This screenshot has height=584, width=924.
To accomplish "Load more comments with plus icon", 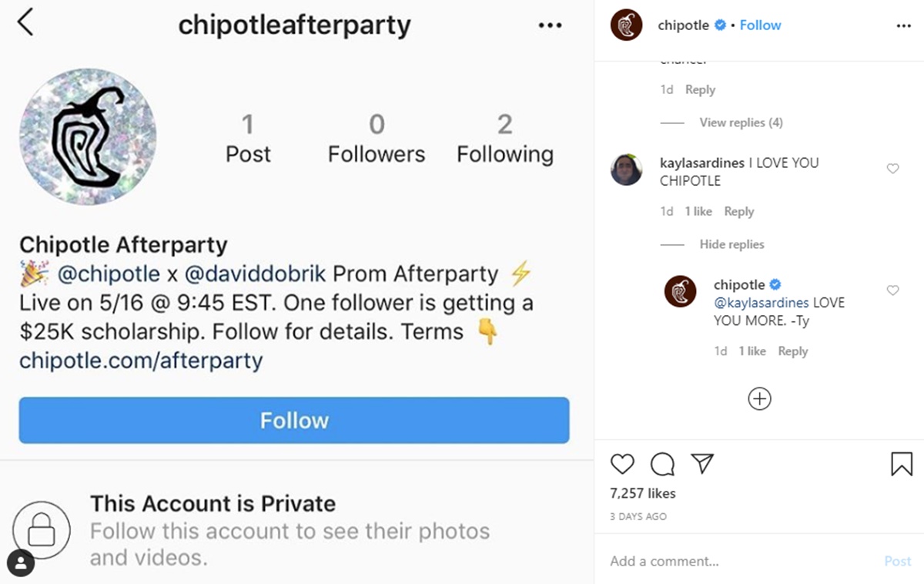I will (x=759, y=398).
